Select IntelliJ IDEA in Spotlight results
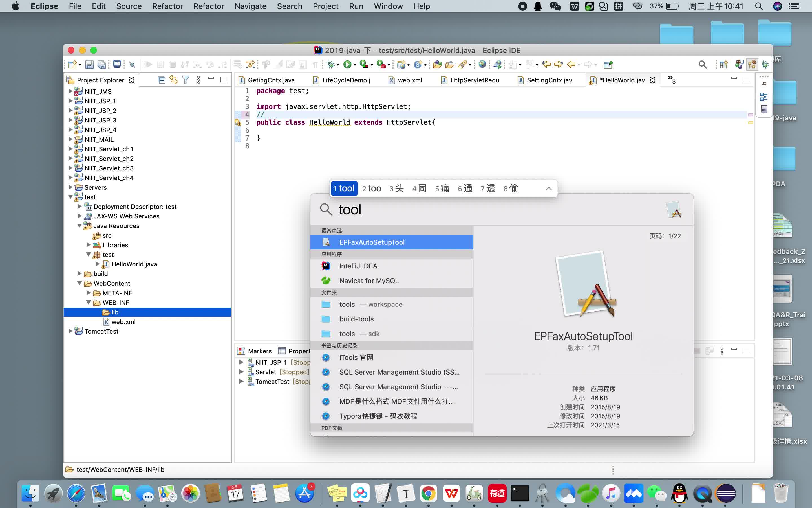This screenshot has width=812, height=508. pyautogui.click(x=391, y=266)
